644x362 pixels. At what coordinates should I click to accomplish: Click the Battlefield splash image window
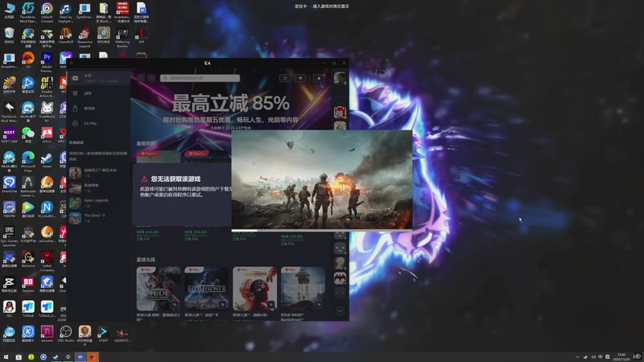[x=322, y=180]
